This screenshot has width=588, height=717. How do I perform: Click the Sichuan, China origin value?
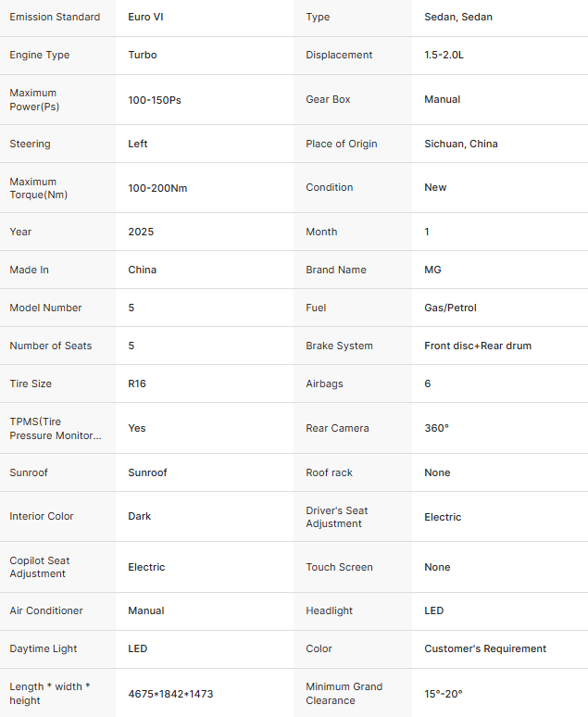(x=461, y=144)
